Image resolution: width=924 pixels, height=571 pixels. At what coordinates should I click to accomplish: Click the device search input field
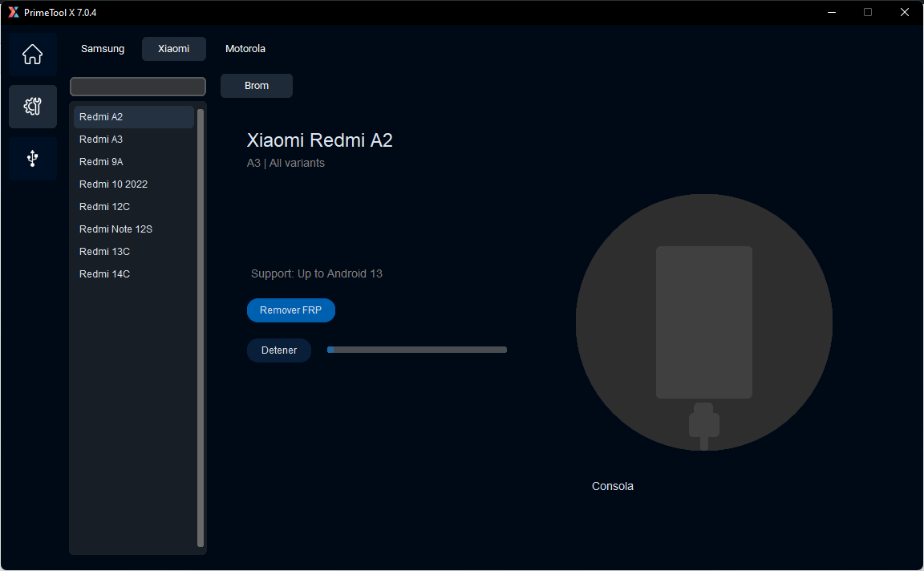[138, 87]
